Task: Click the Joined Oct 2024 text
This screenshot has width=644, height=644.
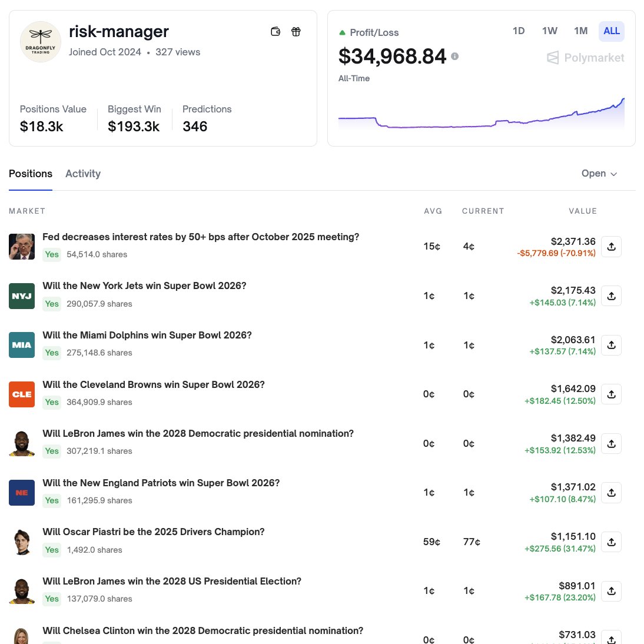Action: 105,52
